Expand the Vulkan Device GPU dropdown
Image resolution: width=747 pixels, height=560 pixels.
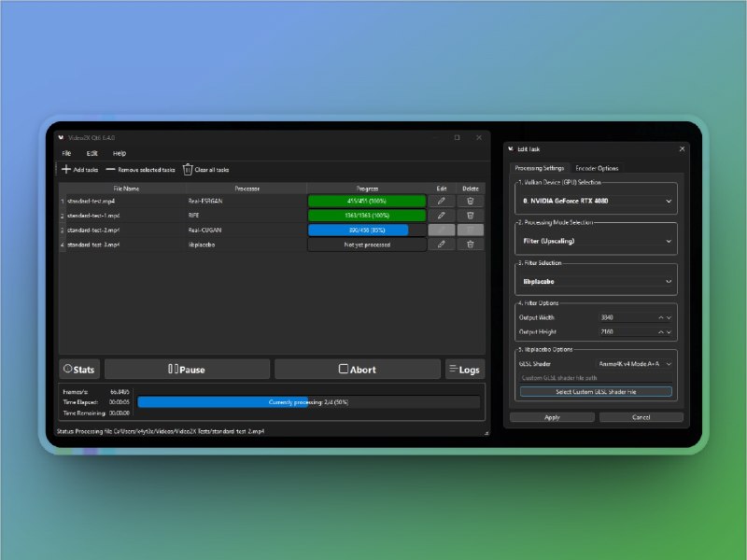[x=596, y=201]
